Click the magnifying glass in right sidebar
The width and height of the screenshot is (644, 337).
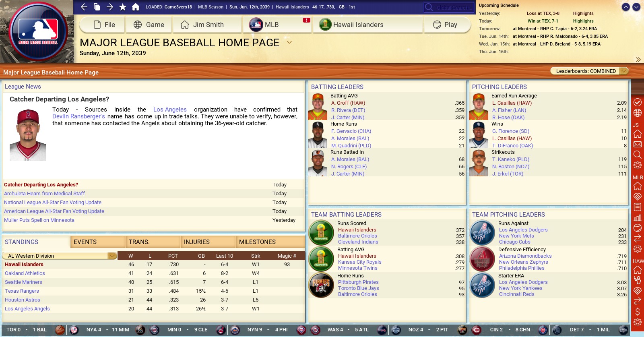coord(638,155)
